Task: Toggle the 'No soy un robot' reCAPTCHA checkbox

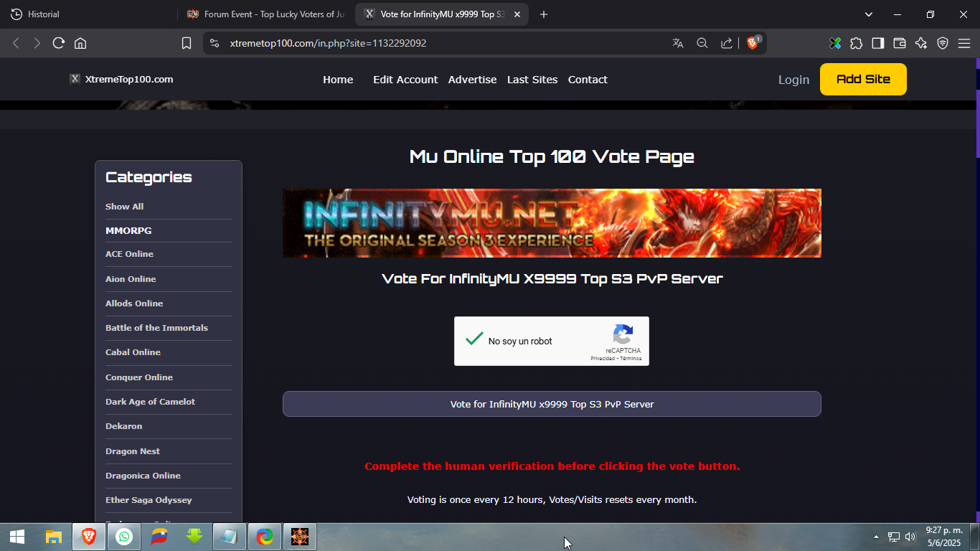Action: (x=474, y=339)
